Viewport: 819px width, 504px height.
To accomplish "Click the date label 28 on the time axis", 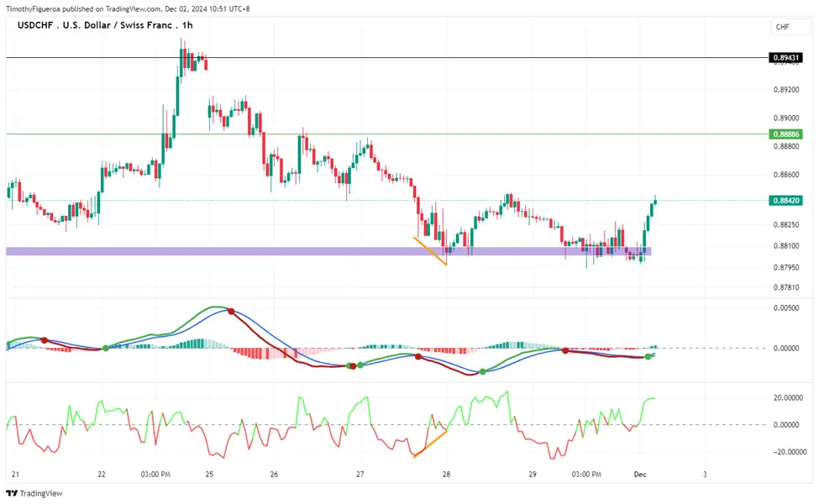I will click(x=446, y=475).
